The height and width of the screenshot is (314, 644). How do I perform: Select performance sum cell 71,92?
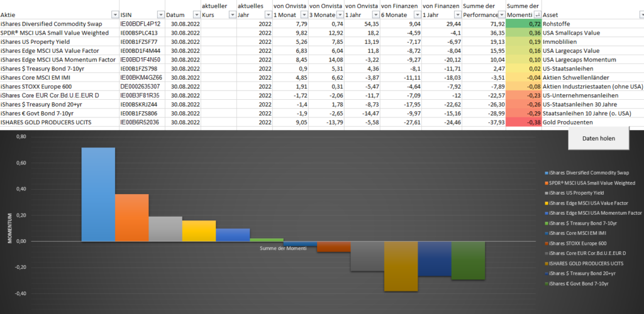coord(484,24)
